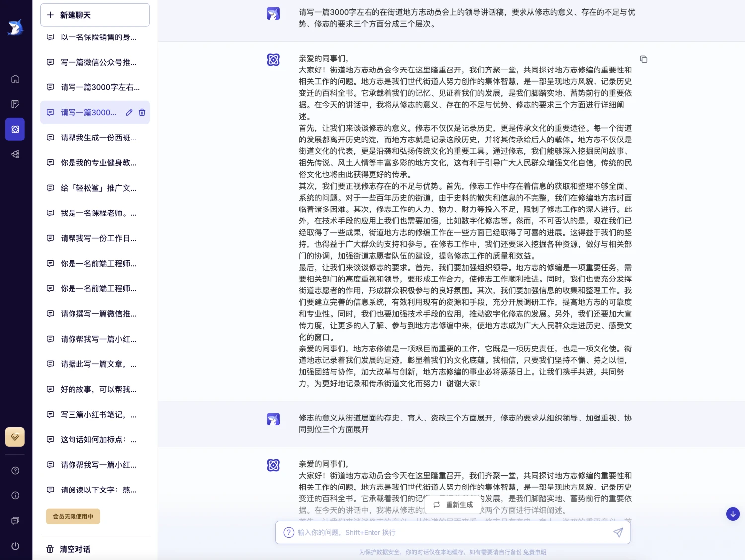Click 会员无限使用中 badge

click(73, 516)
